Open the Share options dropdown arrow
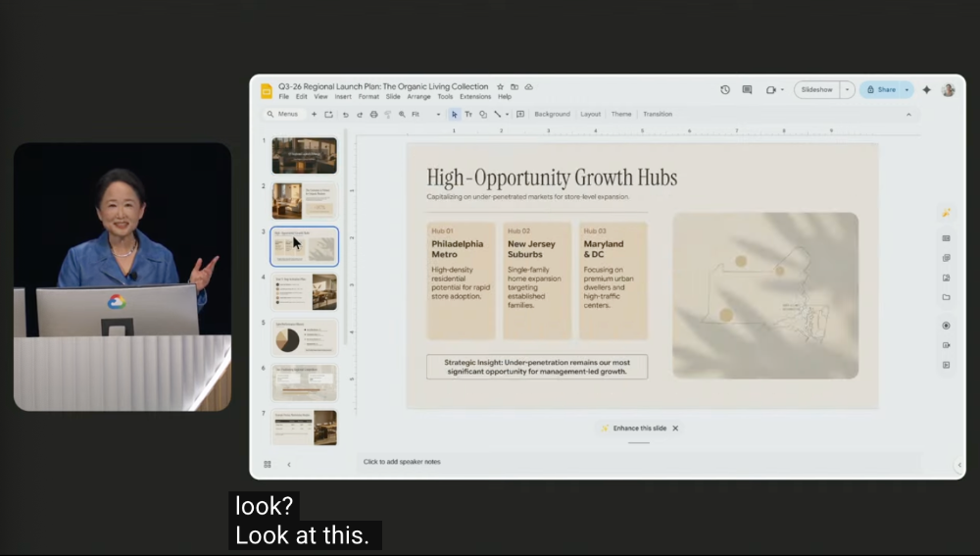 (906, 89)
